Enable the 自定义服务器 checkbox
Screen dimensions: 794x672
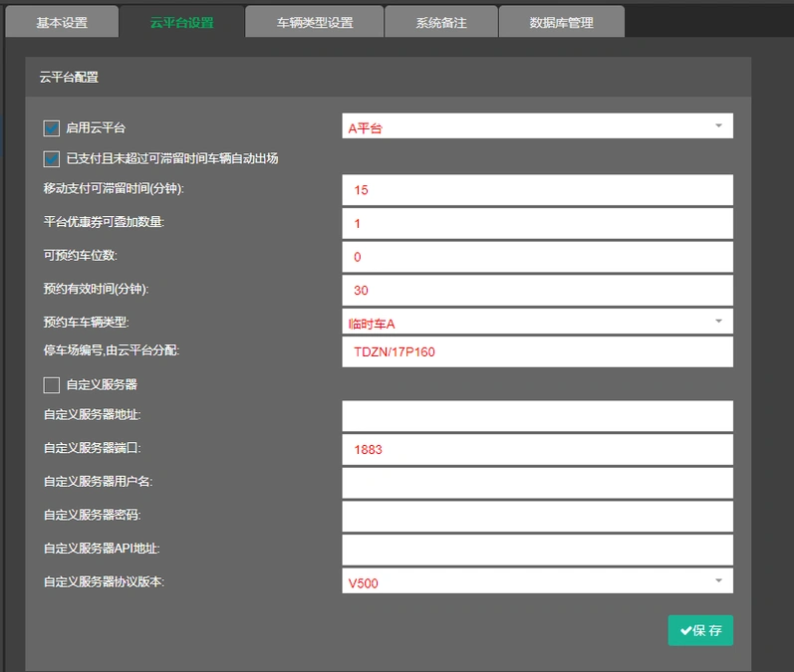tap(51, 385)
